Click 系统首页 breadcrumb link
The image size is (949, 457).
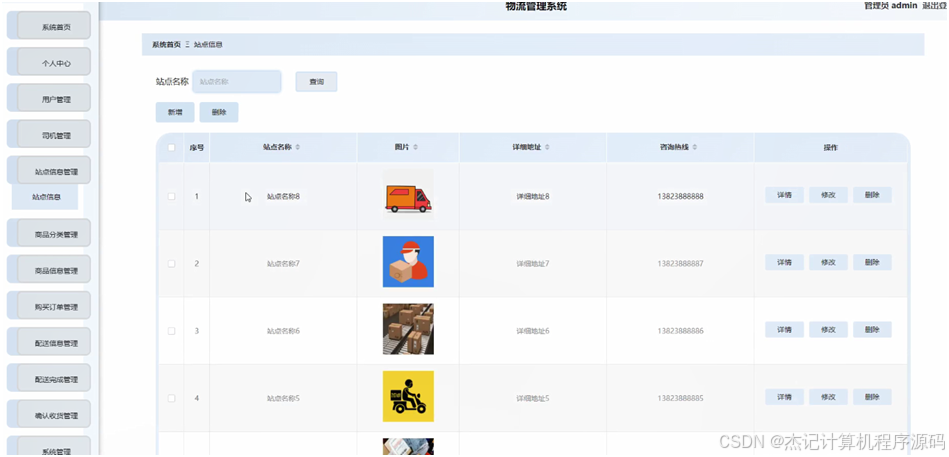pos(166,45)
